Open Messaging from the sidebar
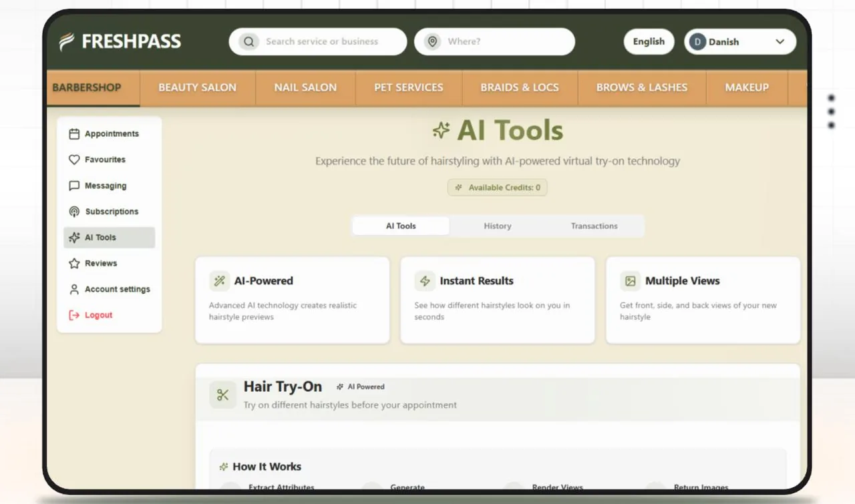This screenshot has height=504, width=855. (109, 186)
